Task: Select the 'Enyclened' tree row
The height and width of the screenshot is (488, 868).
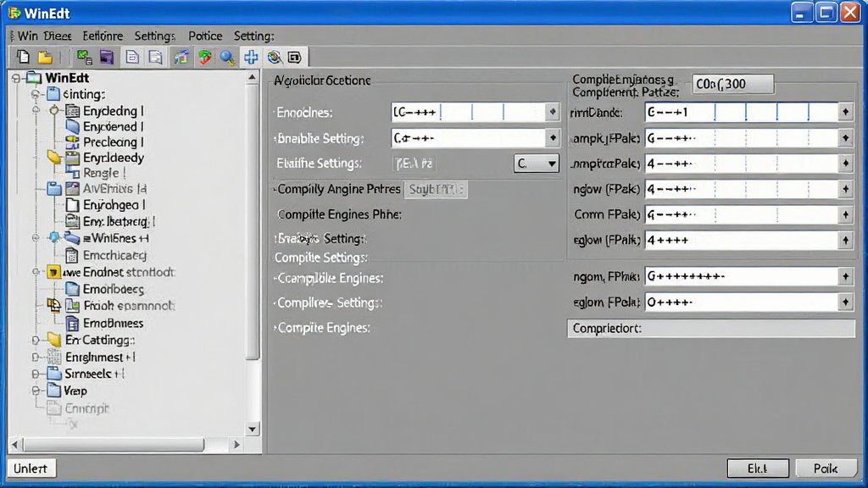Action: tap(113, 127)
